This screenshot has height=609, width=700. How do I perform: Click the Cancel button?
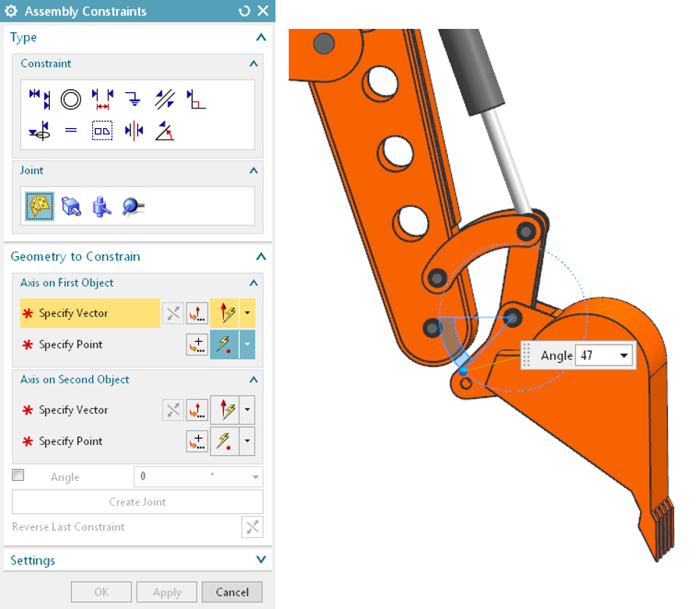tap(232, 592)
